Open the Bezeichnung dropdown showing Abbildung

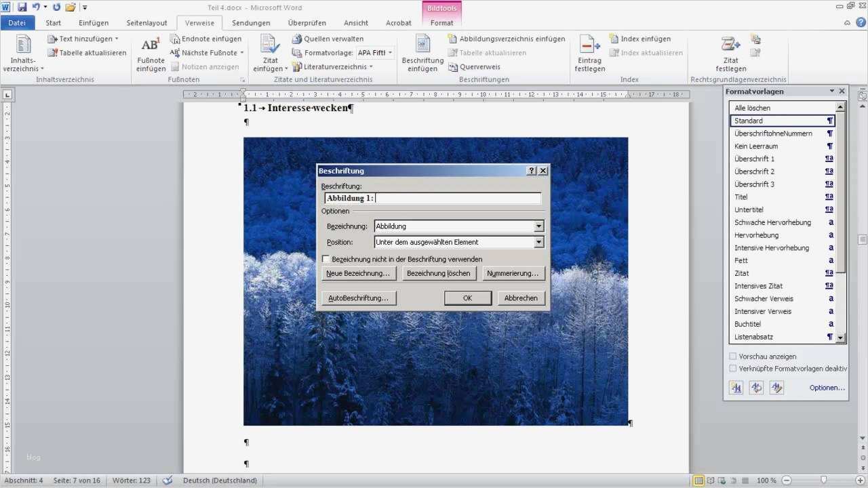(538, 226)
